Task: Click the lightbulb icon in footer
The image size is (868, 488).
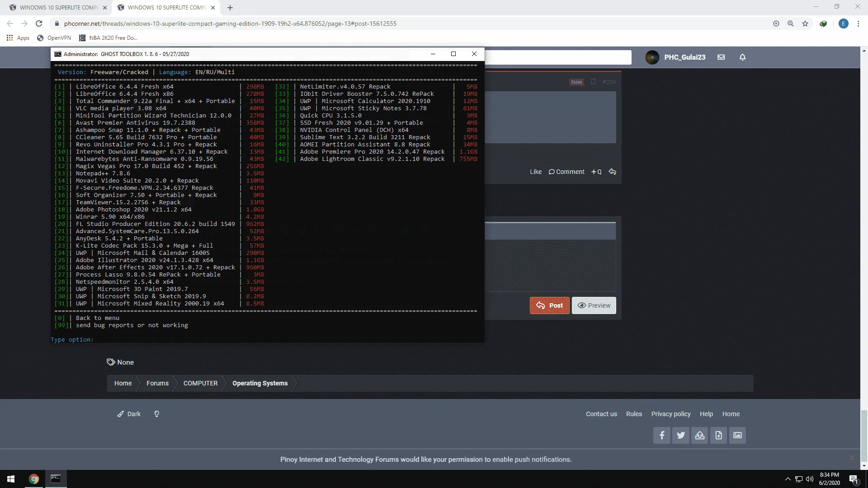Action: (156, 414)
